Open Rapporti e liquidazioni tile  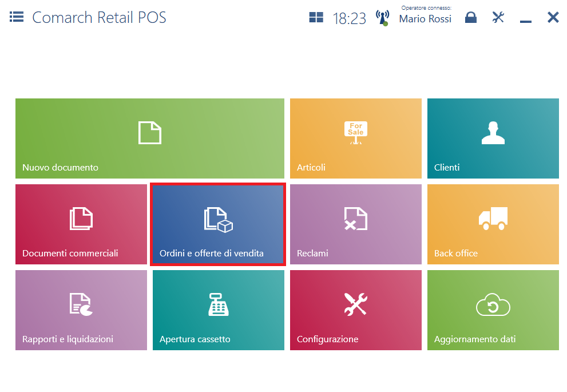point(81,310)
